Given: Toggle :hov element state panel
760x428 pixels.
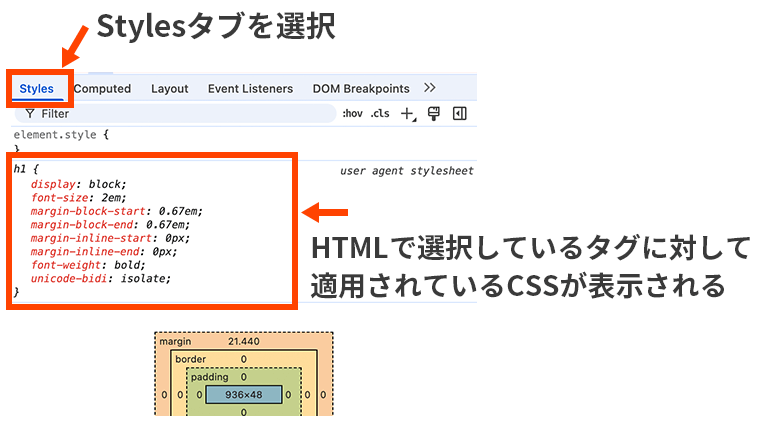Looking at the screenshot, I should (352, 113).
